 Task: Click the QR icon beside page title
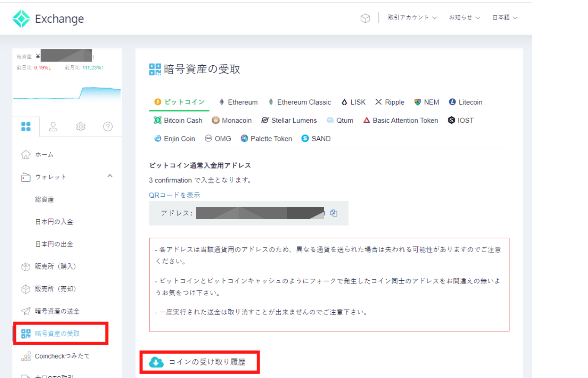(x=155, y=69)
